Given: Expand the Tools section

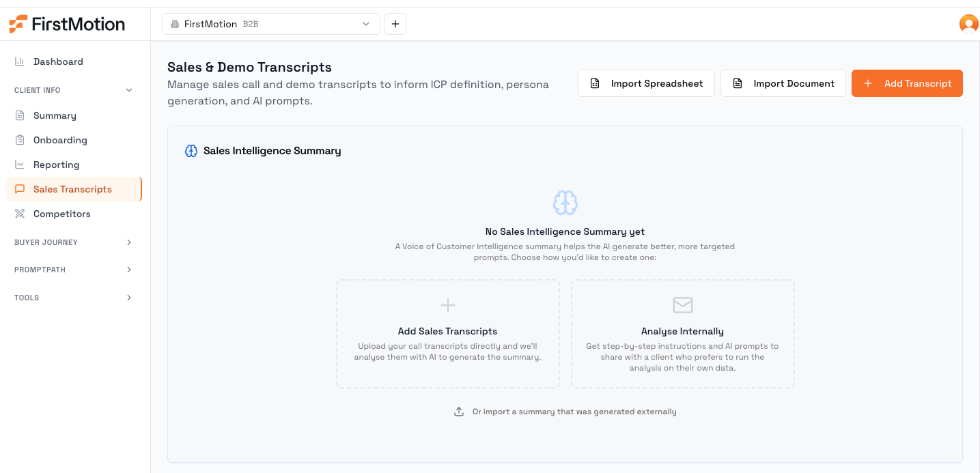Looking at the screenshot, I should coord(75,298).
